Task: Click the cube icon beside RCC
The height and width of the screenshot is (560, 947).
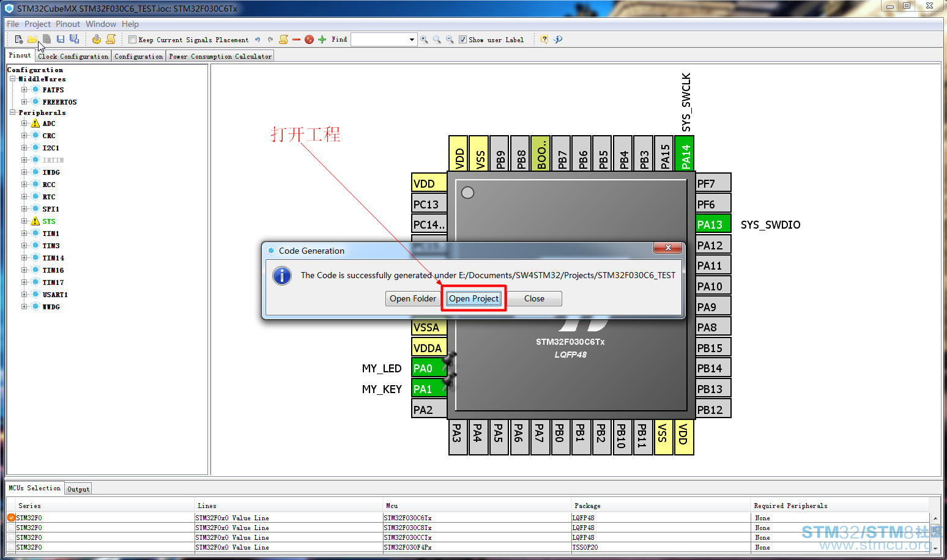Action: (x=35, y=185)
